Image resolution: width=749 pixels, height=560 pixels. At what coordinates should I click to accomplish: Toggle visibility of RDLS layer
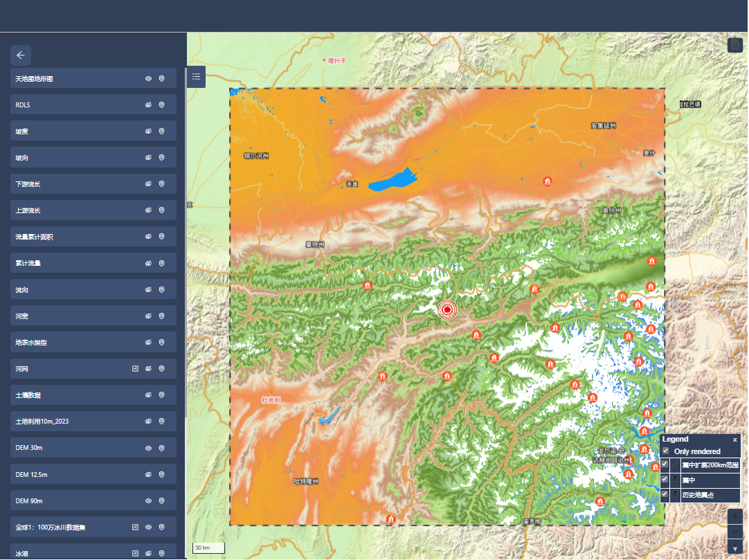(149, 105)
